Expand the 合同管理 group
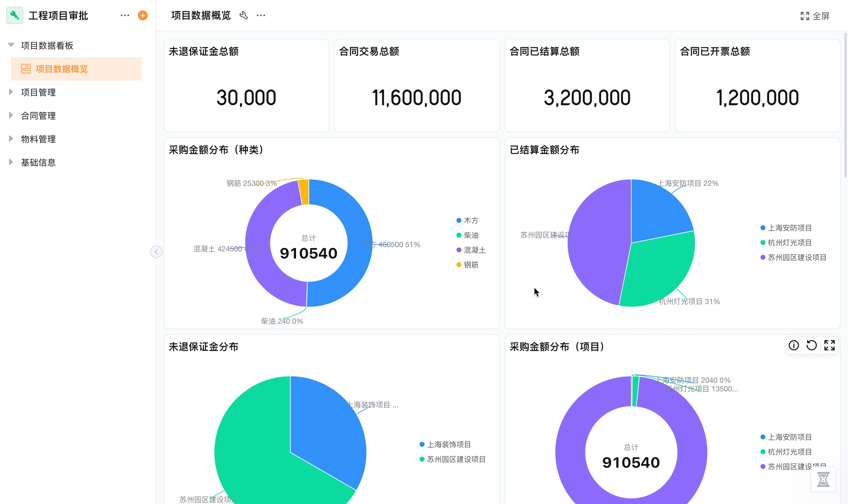 pos(11,115)
